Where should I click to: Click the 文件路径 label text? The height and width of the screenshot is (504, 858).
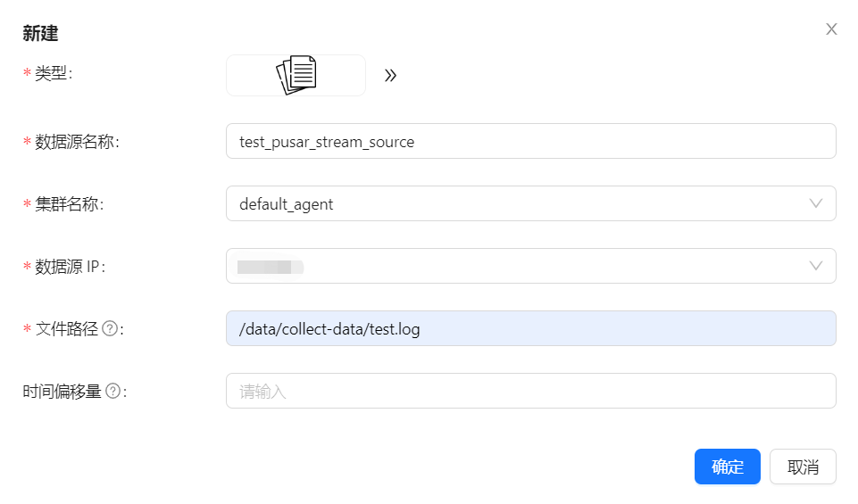[x=66, y=329]
